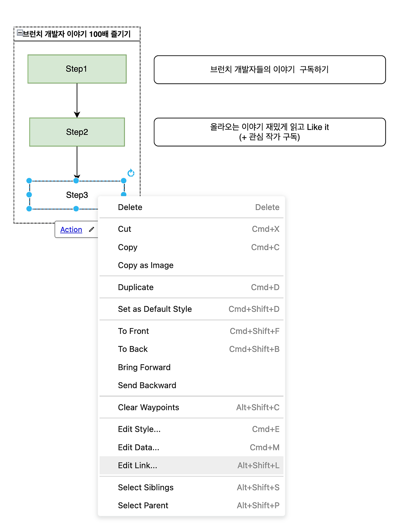The height and width of the screenshot is (532, 410).
Task: Choose Select Siblings option
Action: tap(146, 487)
